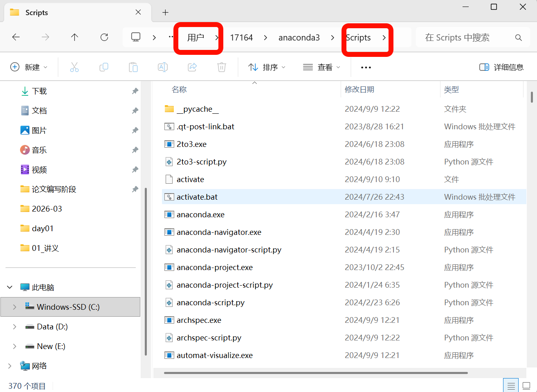Open the See more ellipsis menu
537x392 pixels.
tap(366, 68)
